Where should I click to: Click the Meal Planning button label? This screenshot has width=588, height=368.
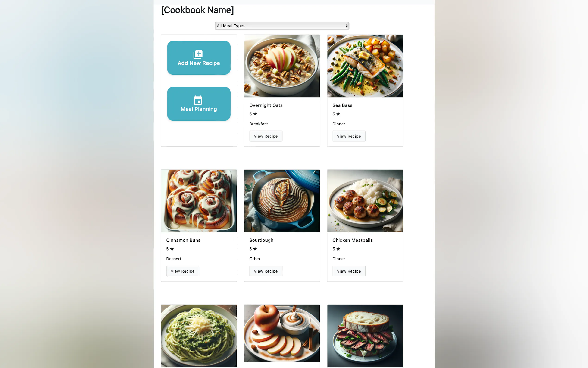tap(199, 109)
